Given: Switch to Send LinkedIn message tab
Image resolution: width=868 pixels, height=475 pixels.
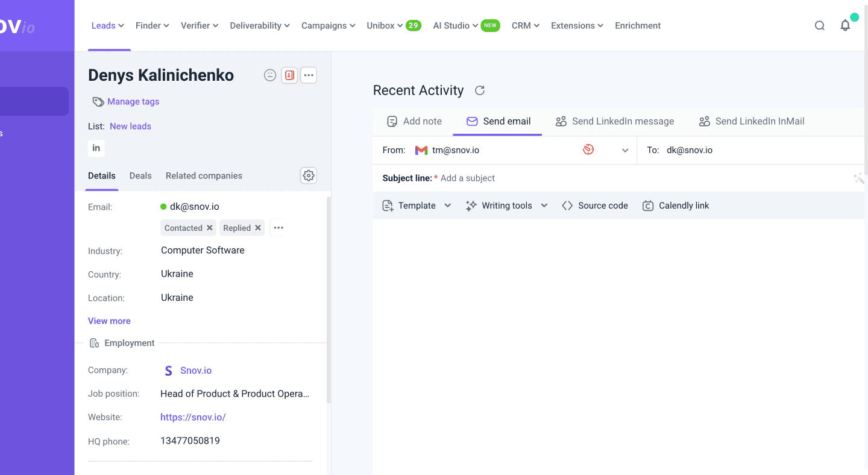Looking at the screenshot, I should click(614, 121).
